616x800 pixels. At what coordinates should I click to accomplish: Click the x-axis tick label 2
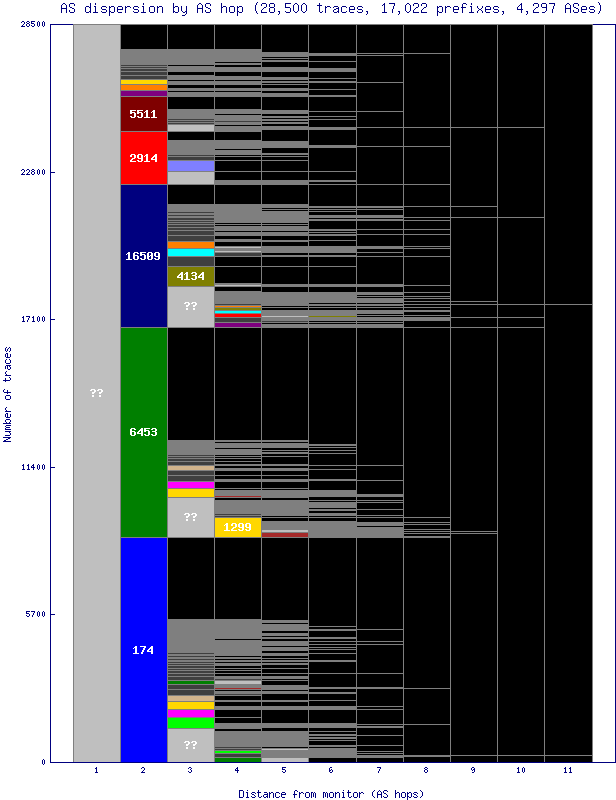click(x=143, y=771)
